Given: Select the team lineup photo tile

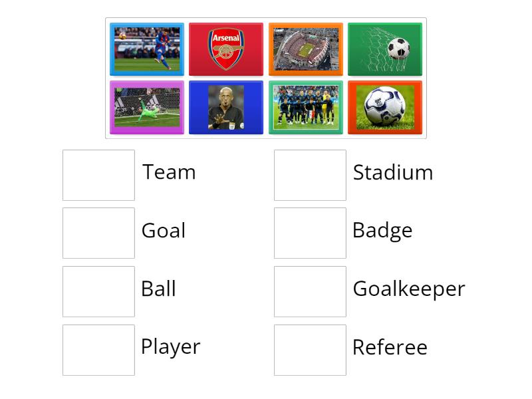Looking at the screenshot, I should [x=306, y=107].
